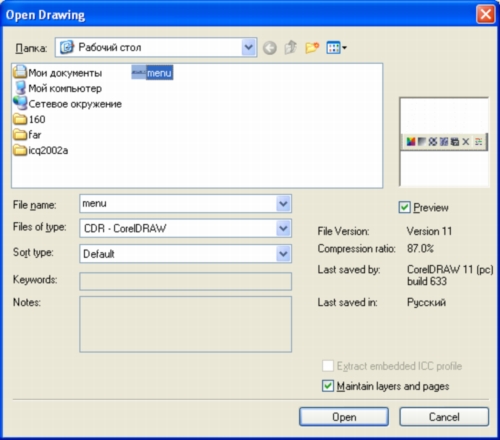Click the Open button

[x=344, y=417]
